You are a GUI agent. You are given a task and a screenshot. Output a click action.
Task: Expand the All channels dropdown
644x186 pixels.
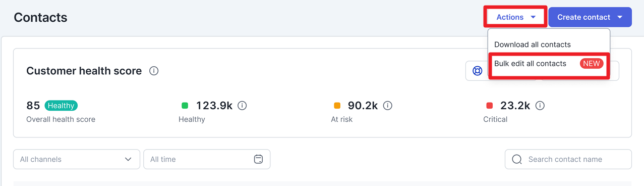click(x=77, y=159)
